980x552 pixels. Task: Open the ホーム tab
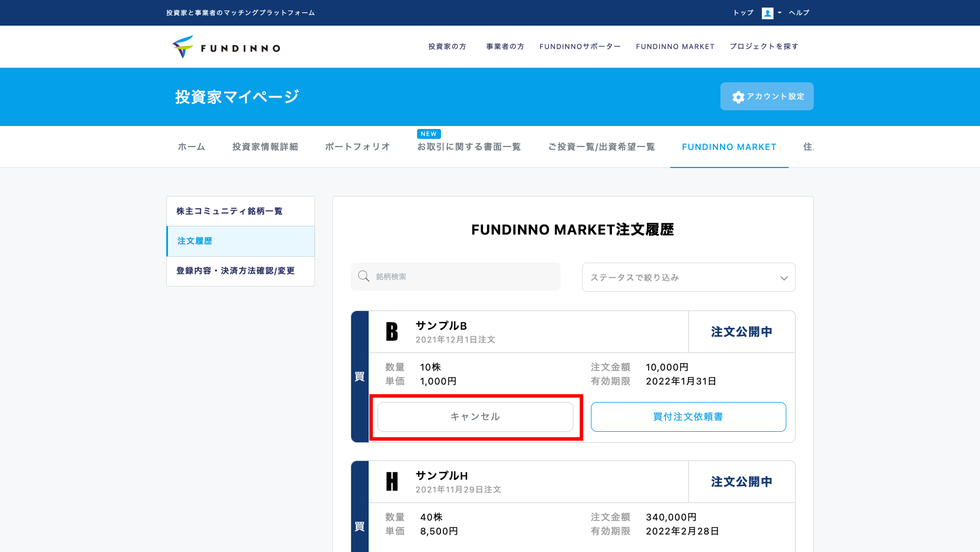point(191,147)
